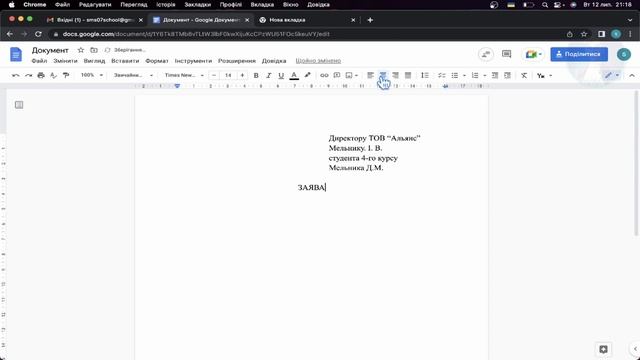Apply bulleted list formatting
Viewport: 640px width, 360px height.
(454, 76)
